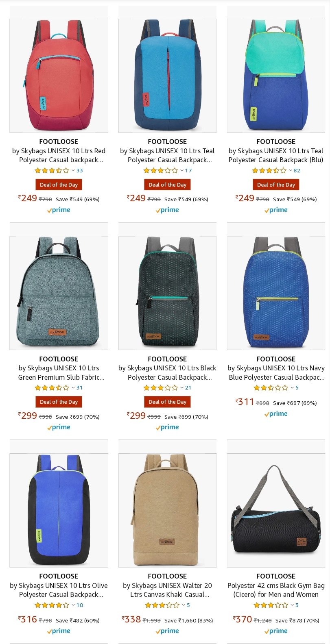This screenshot has height=644, width=330.
Task: Open the red Skybags backpack image
Action: click(x=59, y=76)
